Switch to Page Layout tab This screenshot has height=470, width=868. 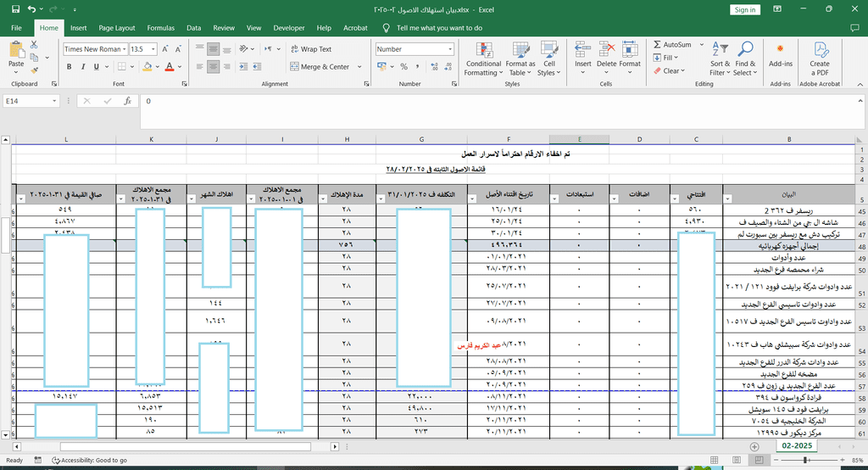click(117, 28)
